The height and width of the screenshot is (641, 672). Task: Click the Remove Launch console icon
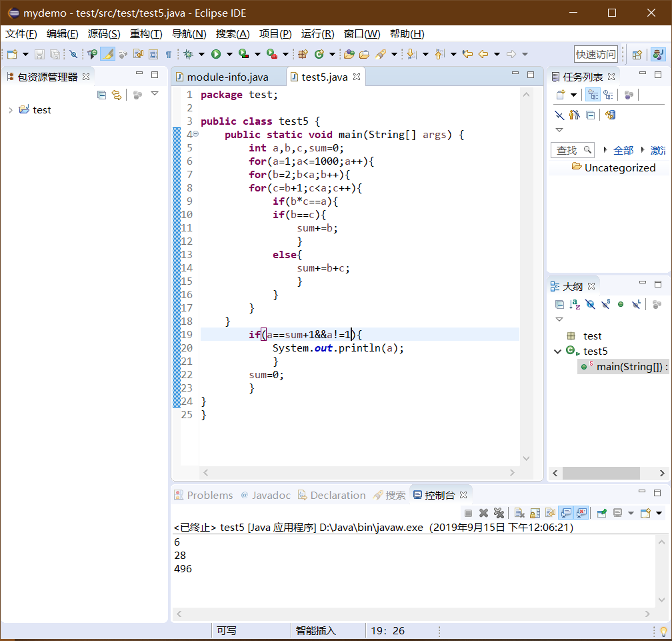[483, 513]
